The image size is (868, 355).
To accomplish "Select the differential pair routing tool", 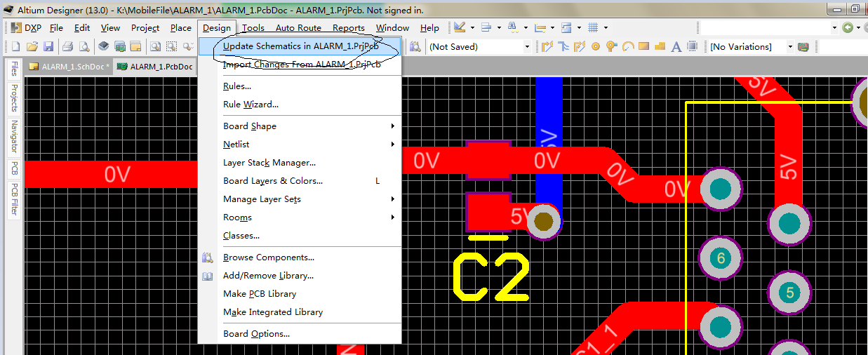I will pos(580,46).
